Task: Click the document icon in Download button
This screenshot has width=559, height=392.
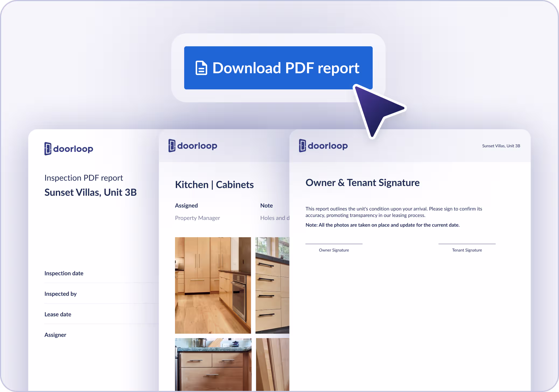Action: 201,68
